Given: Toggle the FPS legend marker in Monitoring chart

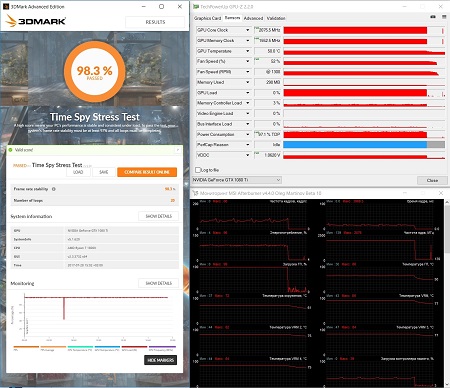Looking at the screenshot, I should tap(26, 347).
